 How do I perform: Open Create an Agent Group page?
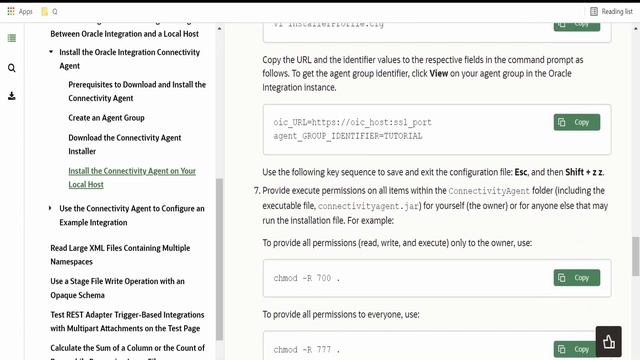pyautogui.click(x=107, y=118)
